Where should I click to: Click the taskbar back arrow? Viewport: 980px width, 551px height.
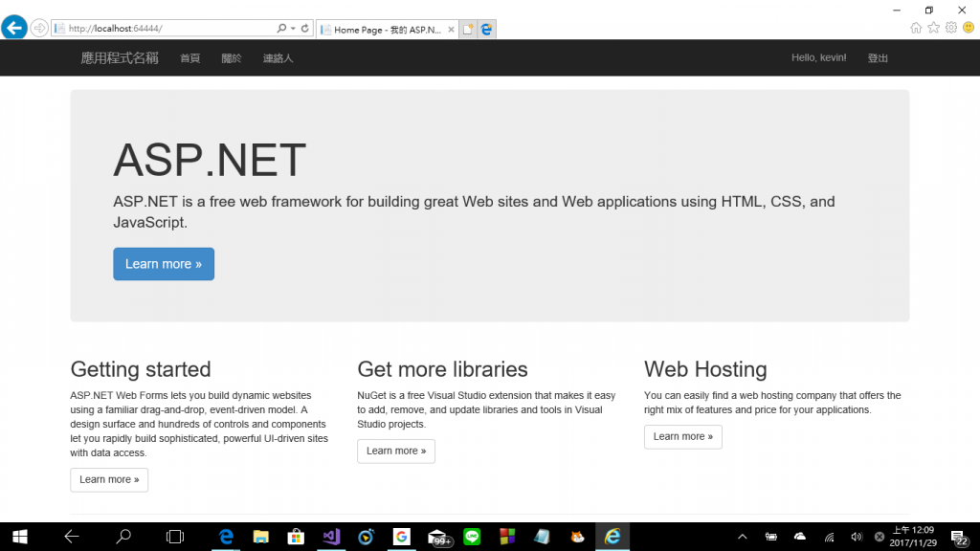pyautogui.click(x=72, y=537)
